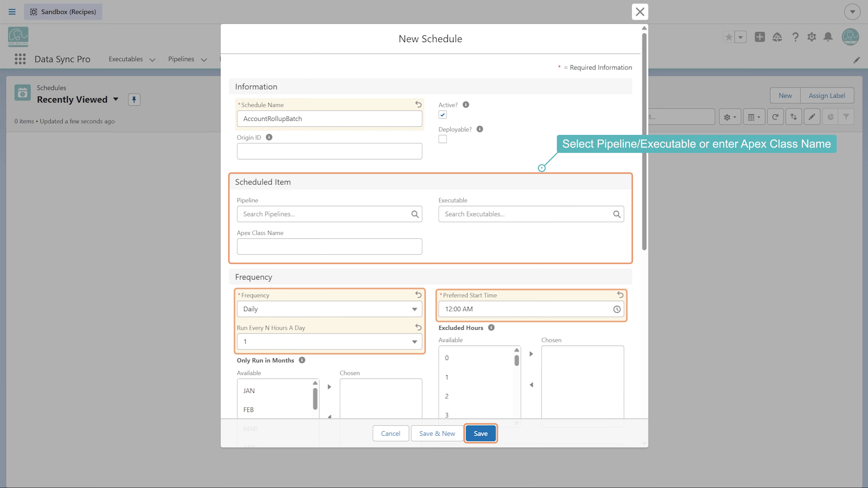Click the Favorites star icon
Screen dimensions: 868x488
[729, 37]
